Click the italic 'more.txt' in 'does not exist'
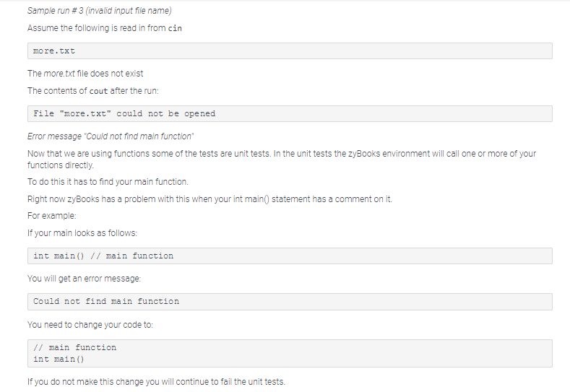Screen dimensions: 570x392 point(59,74)
